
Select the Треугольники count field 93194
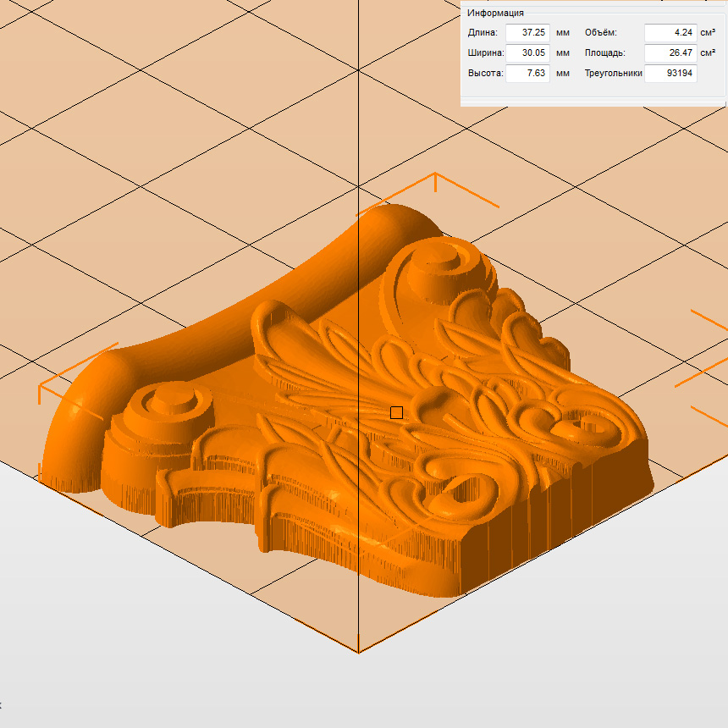pyautogui.click(x=670, y=74)
